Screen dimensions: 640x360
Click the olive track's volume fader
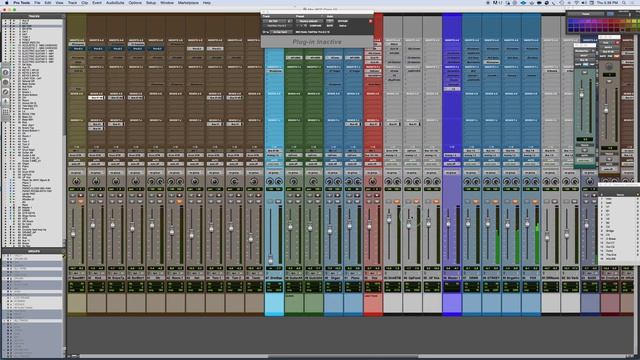pos(73,234)
